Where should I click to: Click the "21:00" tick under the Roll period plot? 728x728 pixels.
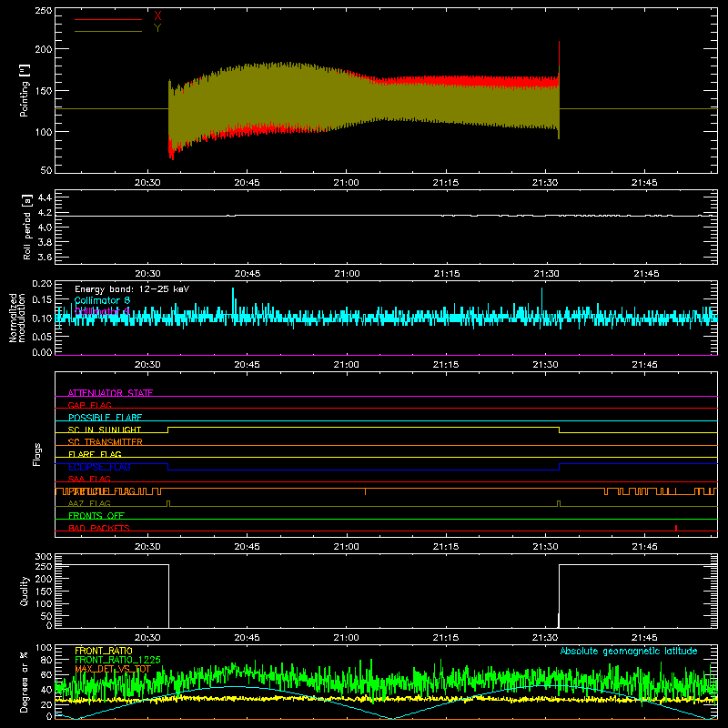point(347,274)
